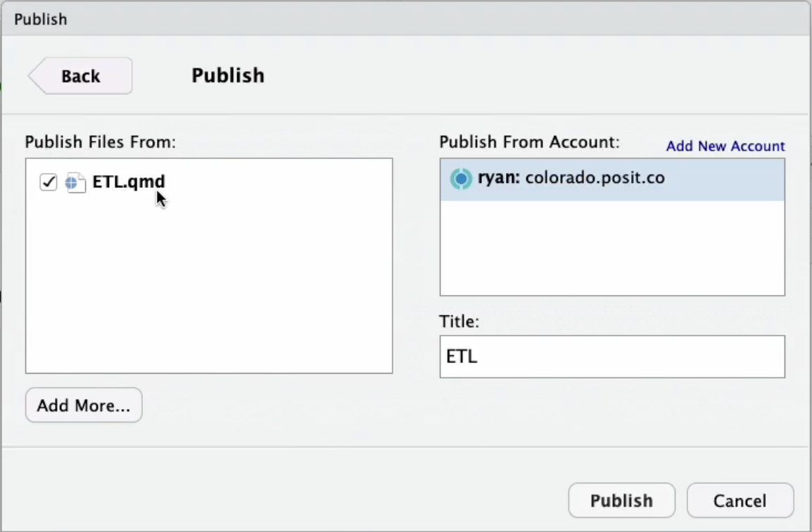Click the bold ETL.qmd filename label
812x532 pixels.
tap(129, 182)
